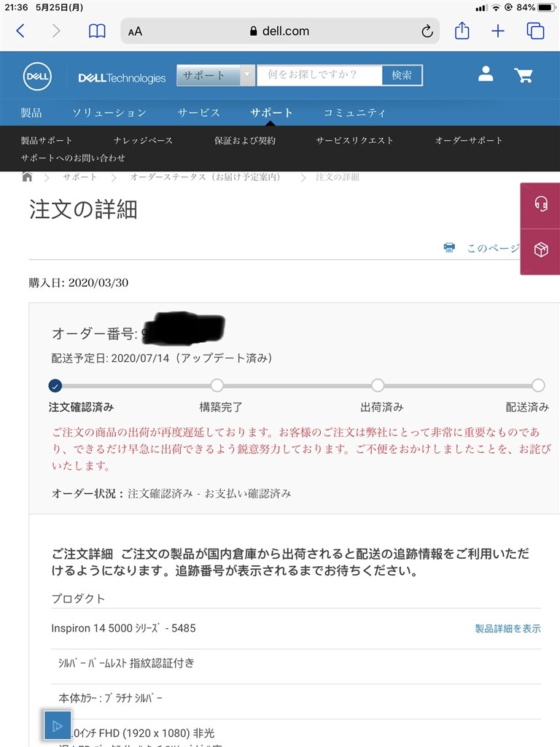
Task: Tap the blue play button overlay
Action: (x=57, y=726)
